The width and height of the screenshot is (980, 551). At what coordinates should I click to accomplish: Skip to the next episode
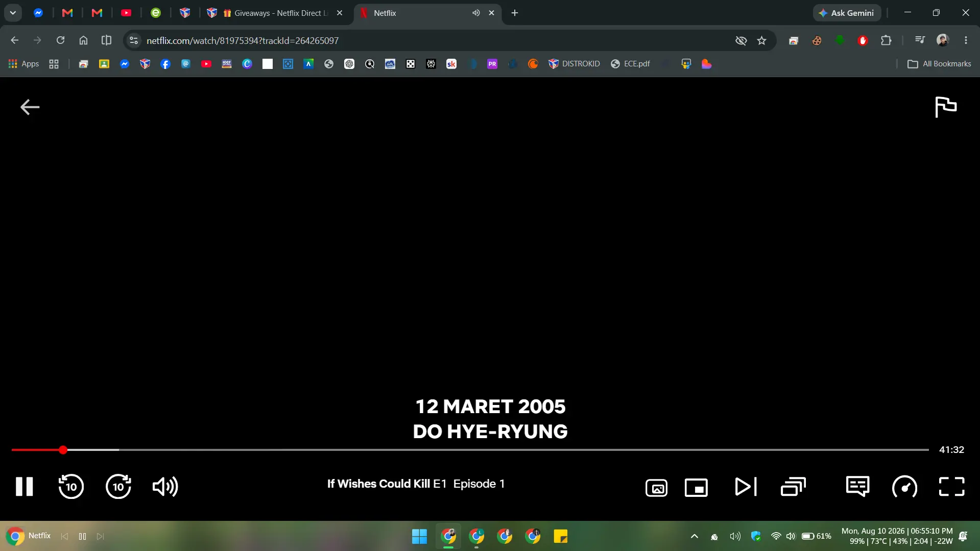pyautogui.click(x=746, y=487)
